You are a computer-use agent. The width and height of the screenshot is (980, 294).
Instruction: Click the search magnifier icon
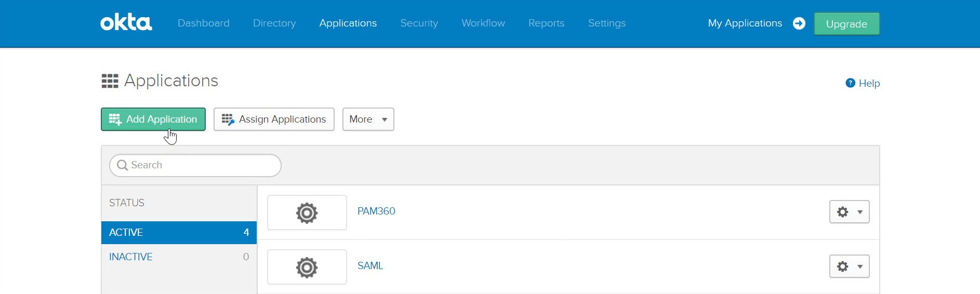[122, 165]
